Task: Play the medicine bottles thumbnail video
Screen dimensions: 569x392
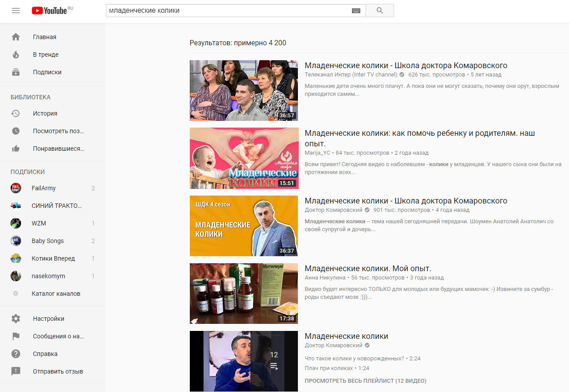Action: pyautogui.click(x=244, y=293)
